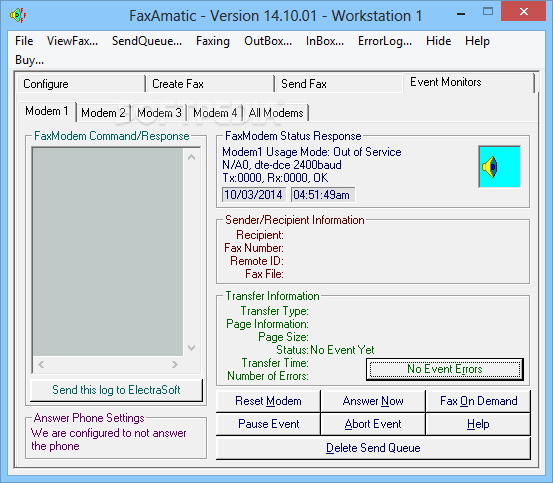Click the Fax File: label

click(265, 274)
